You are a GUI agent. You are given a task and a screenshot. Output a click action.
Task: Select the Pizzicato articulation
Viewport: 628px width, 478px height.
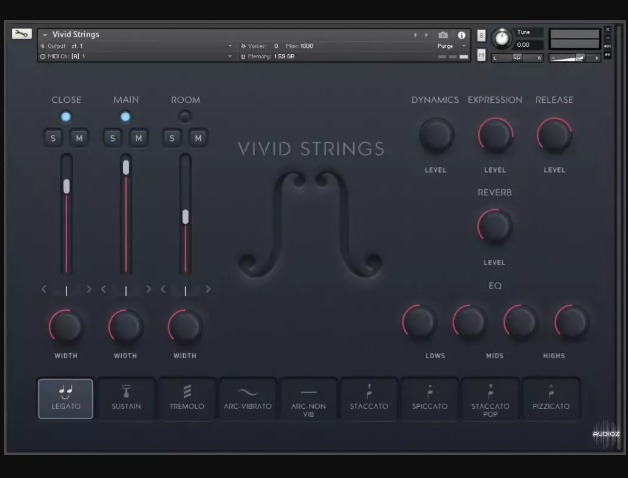coord(551,399)
